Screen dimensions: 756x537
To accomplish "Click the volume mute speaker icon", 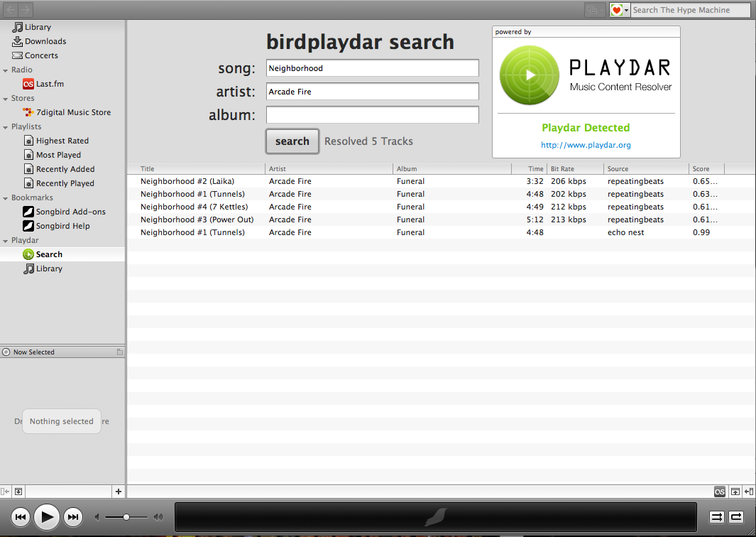I will click(97, 517).
